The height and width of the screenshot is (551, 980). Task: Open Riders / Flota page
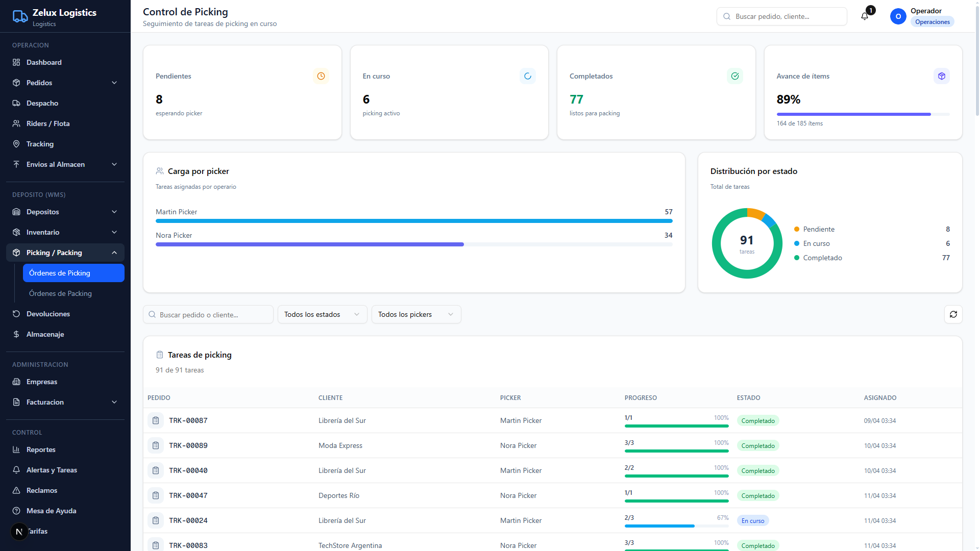pos(65,123)
